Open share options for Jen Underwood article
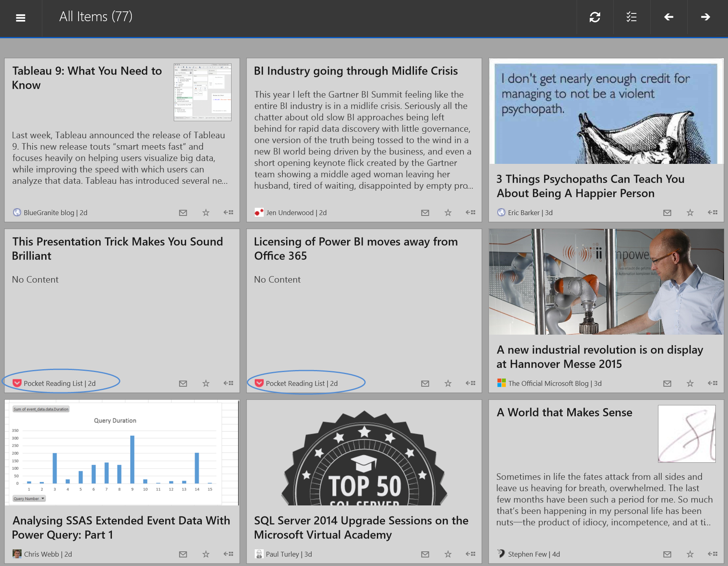The height and width of the screenshot is (566, 728). click(x=470, y=212)
